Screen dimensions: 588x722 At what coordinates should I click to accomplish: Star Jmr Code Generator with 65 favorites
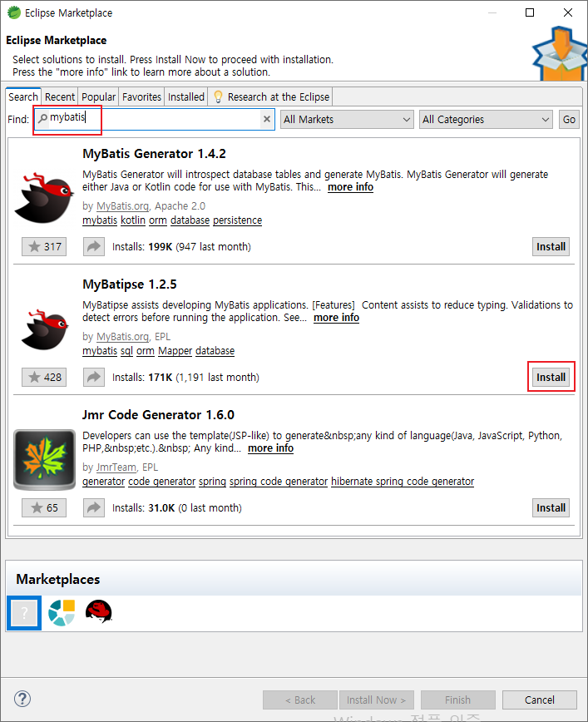click(x=44, y=508)
